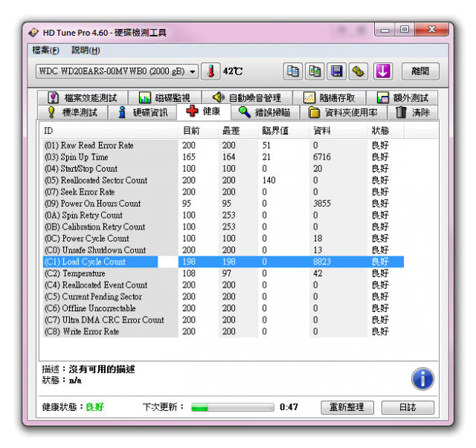This screenshot has height=448, width=476.
Task: Select the 健康 tab
Action: 204,111
